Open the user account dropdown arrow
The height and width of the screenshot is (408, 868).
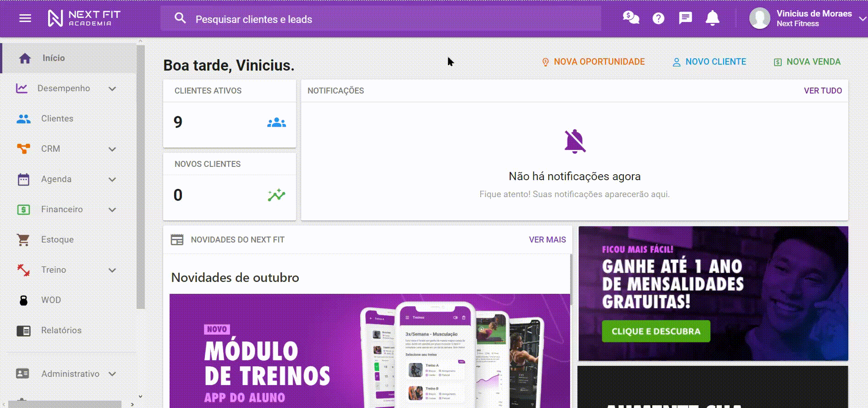pyautogui.click(x=863, y=19)
